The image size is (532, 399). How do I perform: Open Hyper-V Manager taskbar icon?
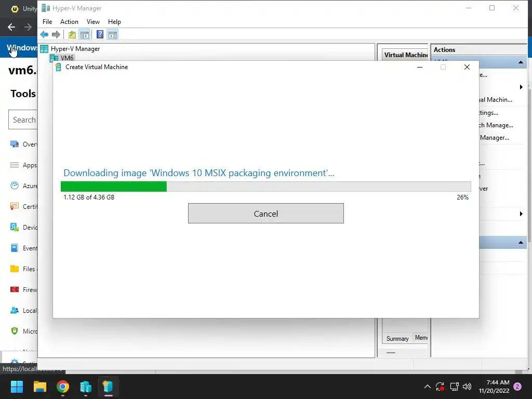86,387
